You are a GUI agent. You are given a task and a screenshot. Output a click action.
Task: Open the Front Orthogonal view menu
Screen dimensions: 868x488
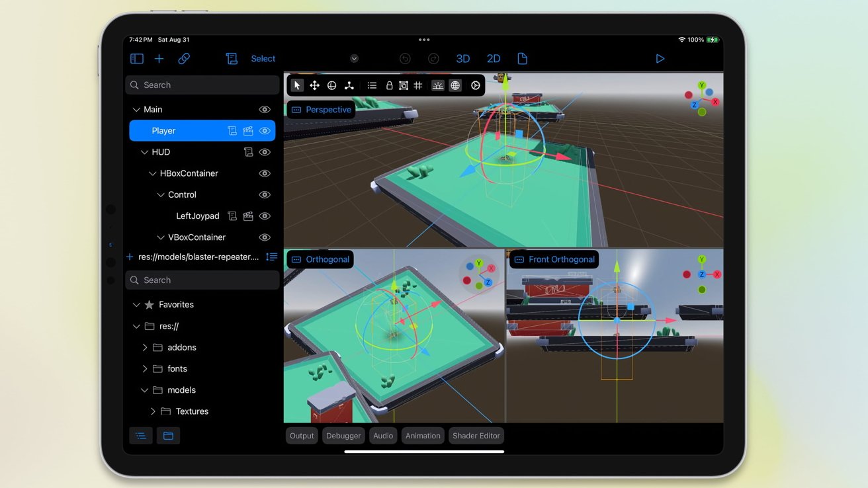click(x=554, y=259)
